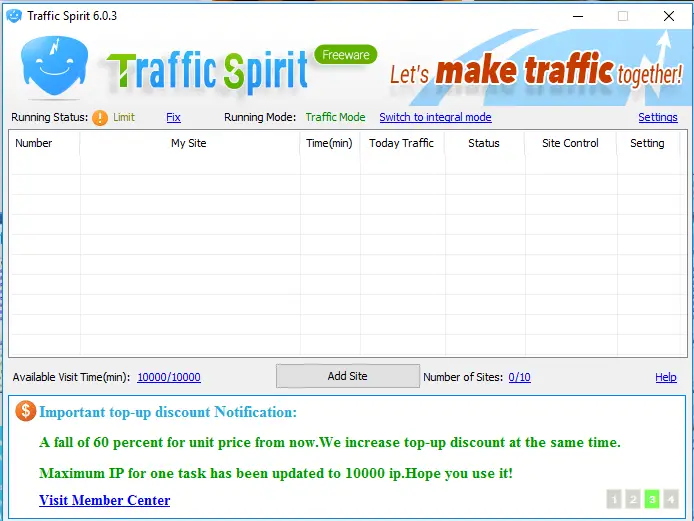Click the green Freeware badge
The image size is (694, 521).
coord(345,55)
